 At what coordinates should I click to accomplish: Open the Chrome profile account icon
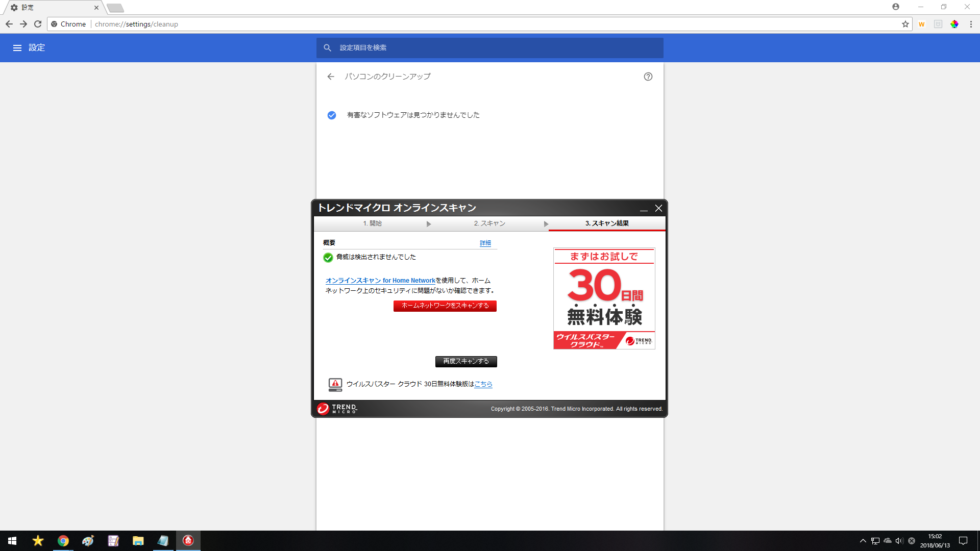click(896, 7)
